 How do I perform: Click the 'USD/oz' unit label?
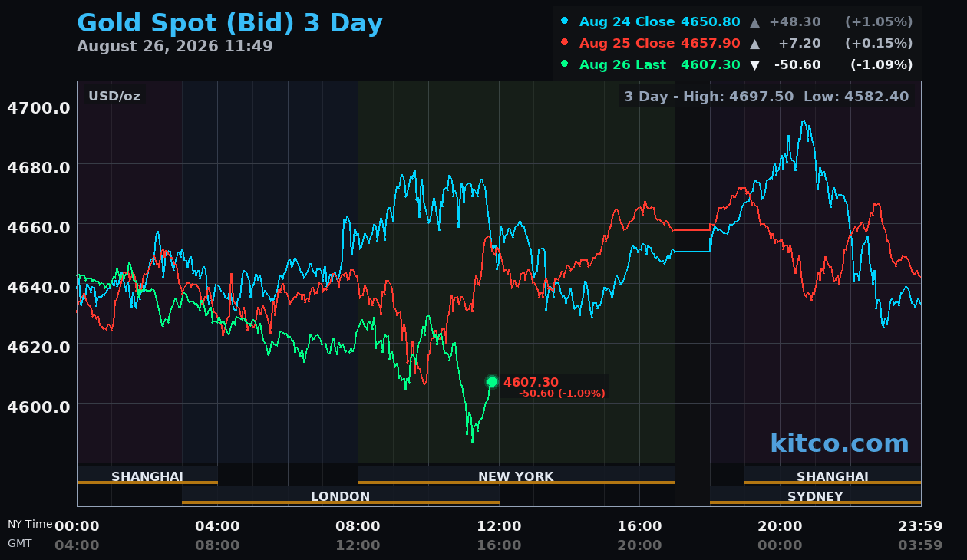click(114, 97)
